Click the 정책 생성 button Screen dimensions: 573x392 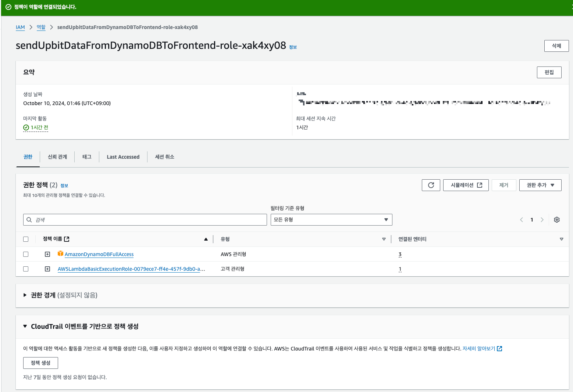click(x=40, y=363)
